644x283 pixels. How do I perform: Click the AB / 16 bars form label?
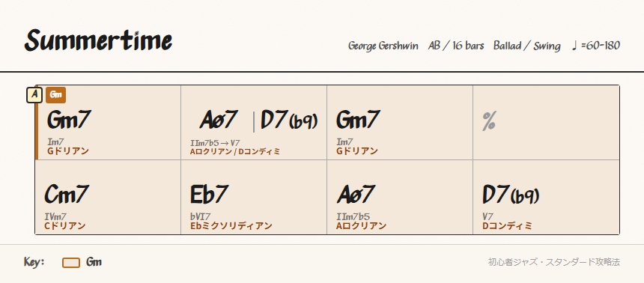pos(456,46)
